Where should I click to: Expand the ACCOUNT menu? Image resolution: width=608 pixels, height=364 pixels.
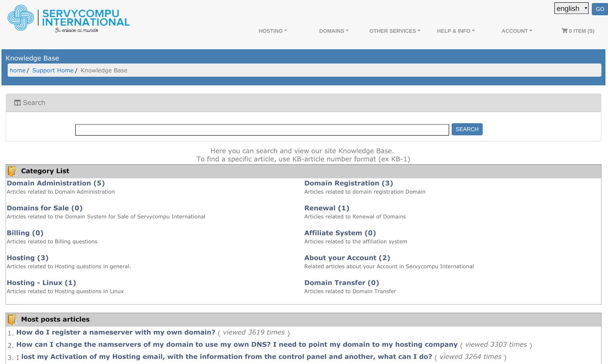click(x=517, y=31)
